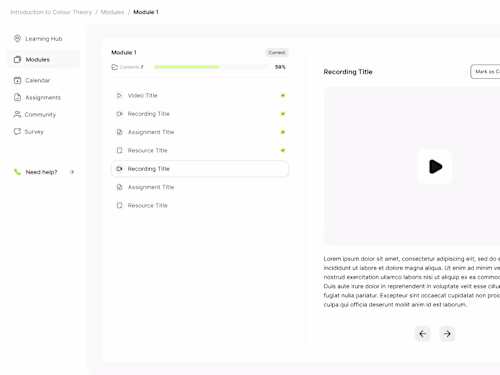Click the green checkmark beside Video Title

point(283,95)
